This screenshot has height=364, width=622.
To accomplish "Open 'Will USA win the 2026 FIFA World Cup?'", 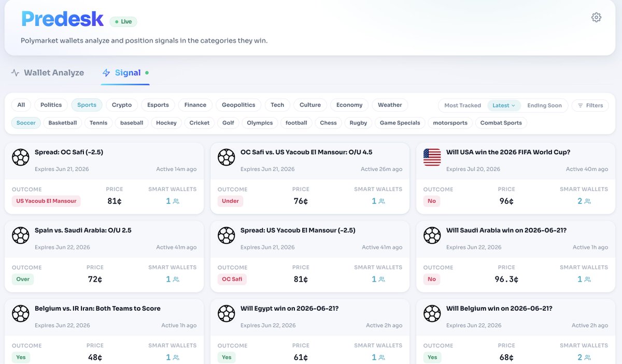I will (508, 152).
